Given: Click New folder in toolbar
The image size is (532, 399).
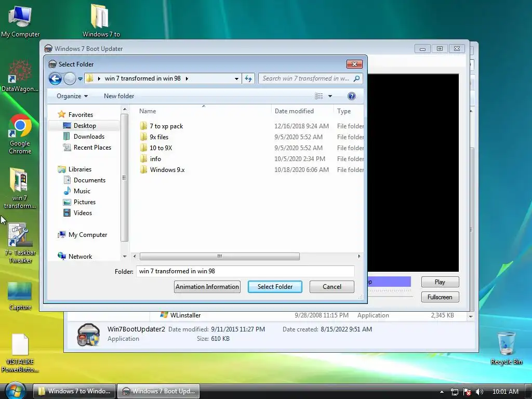Looking at the screenshot, I should click(x=119, y=96).
